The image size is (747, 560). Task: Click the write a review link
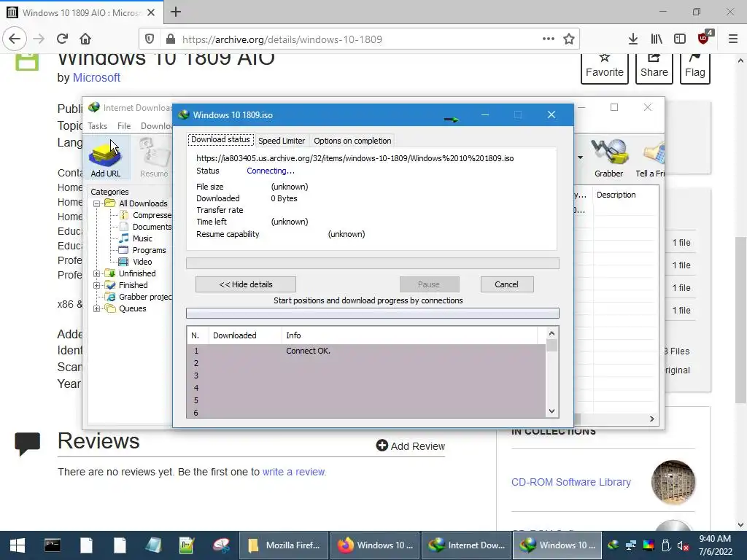click(294, 472)
